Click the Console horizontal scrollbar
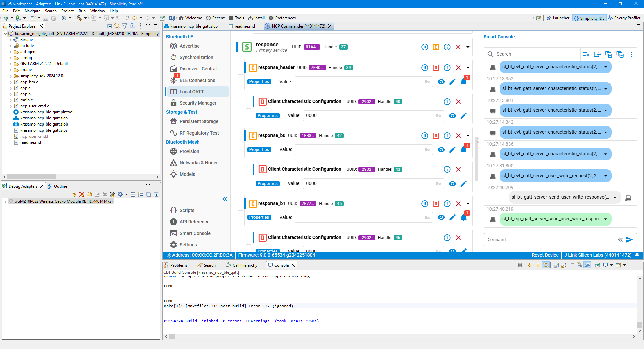Screen dimensions: 644x349 [x=172, y=336]
